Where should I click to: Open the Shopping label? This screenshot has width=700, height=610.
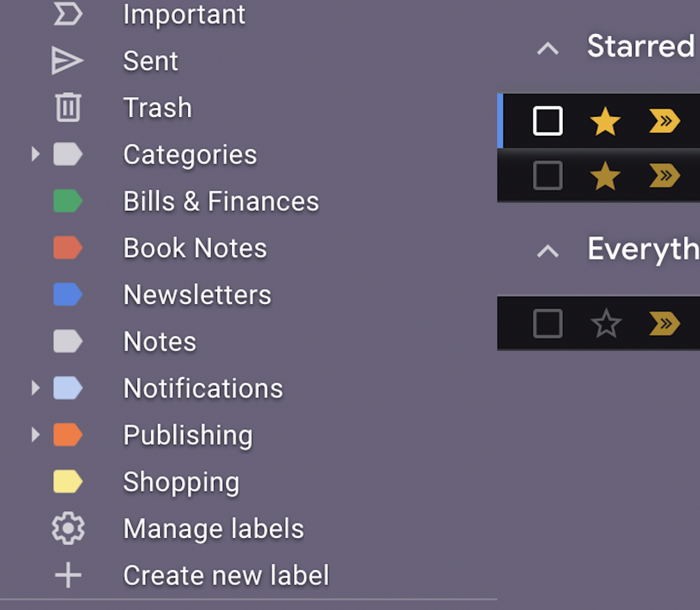coord(181,482)
